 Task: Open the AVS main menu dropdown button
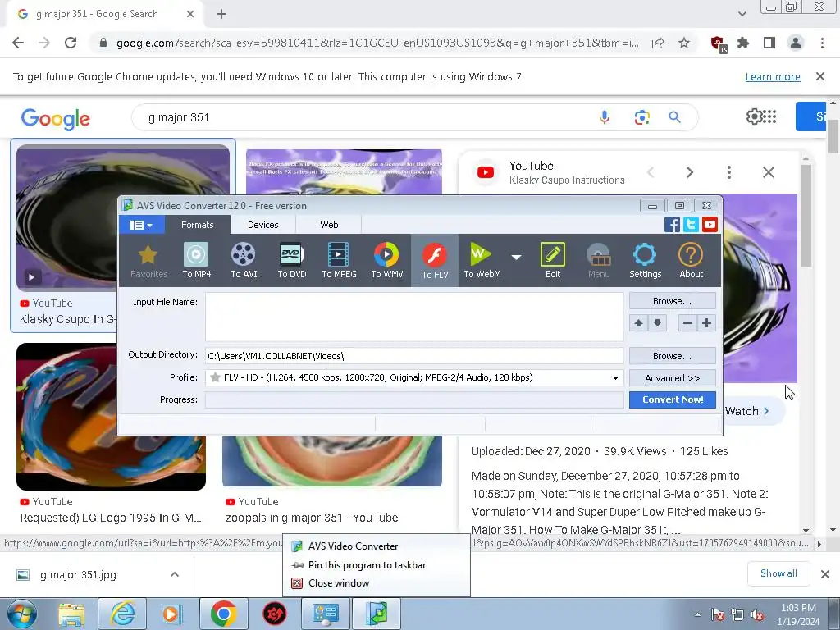coord(141,225)
